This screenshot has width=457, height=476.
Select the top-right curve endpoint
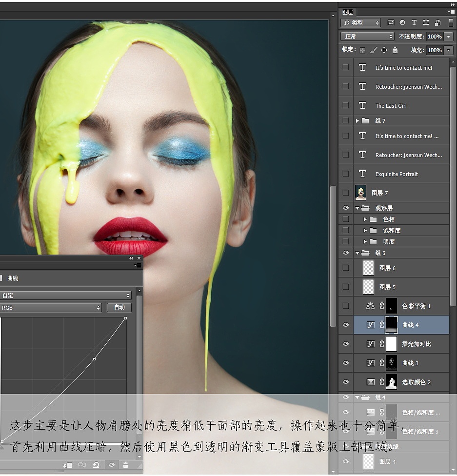[126, 318]
